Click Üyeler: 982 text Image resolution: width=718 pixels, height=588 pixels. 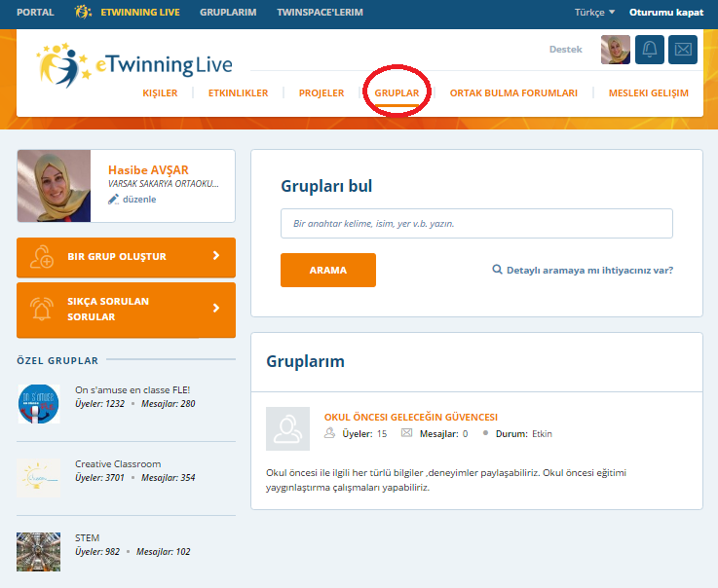97,551
